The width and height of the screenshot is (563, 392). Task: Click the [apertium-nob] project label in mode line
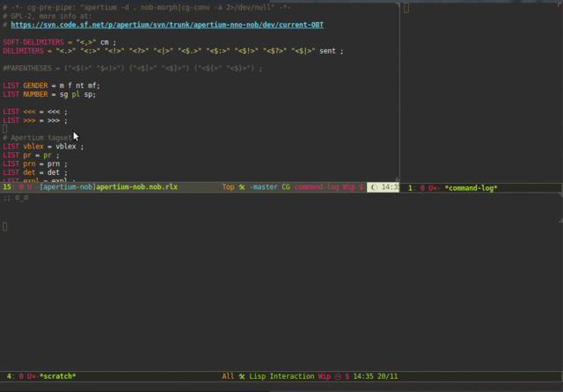click(x=67, y=187)
